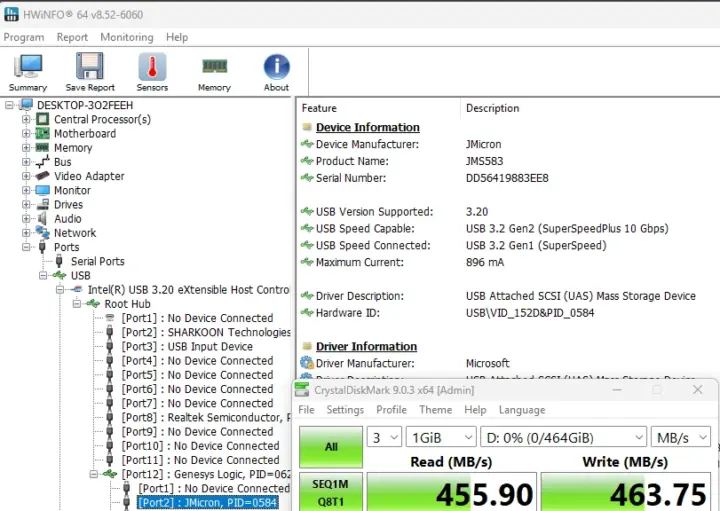Run the SEQ1M Q8T1 test button

point(331,492)
